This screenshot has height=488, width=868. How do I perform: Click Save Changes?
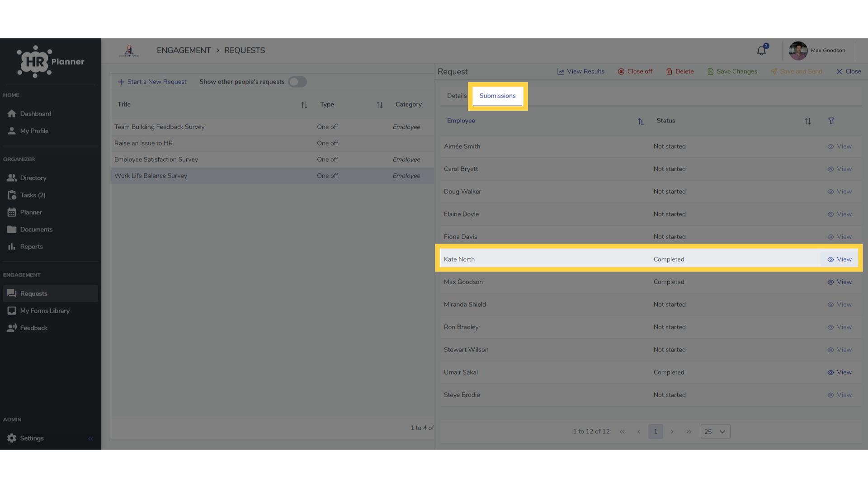click(732, 71)
